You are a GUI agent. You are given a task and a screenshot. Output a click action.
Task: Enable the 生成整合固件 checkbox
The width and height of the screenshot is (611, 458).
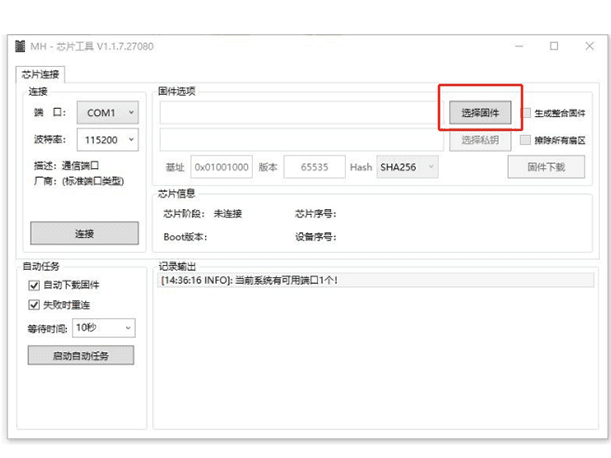click(526, 113)
